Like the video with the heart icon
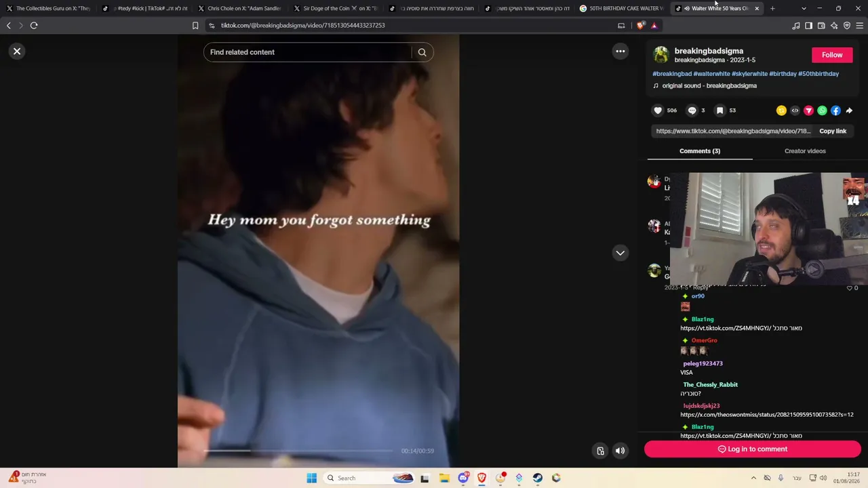The width and height of the screenshot is (868, 488). coord(658,110)
